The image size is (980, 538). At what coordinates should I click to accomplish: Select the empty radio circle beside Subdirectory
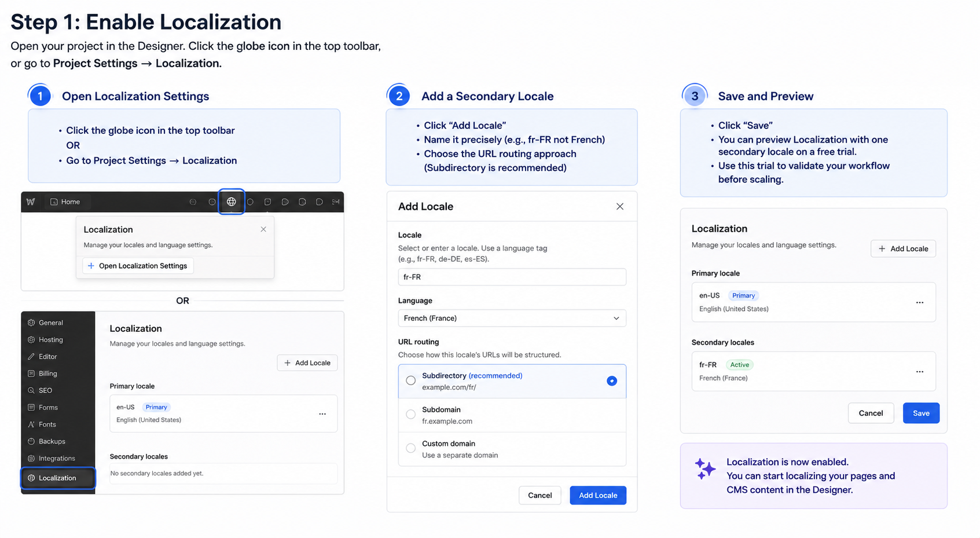click(410, 380)
